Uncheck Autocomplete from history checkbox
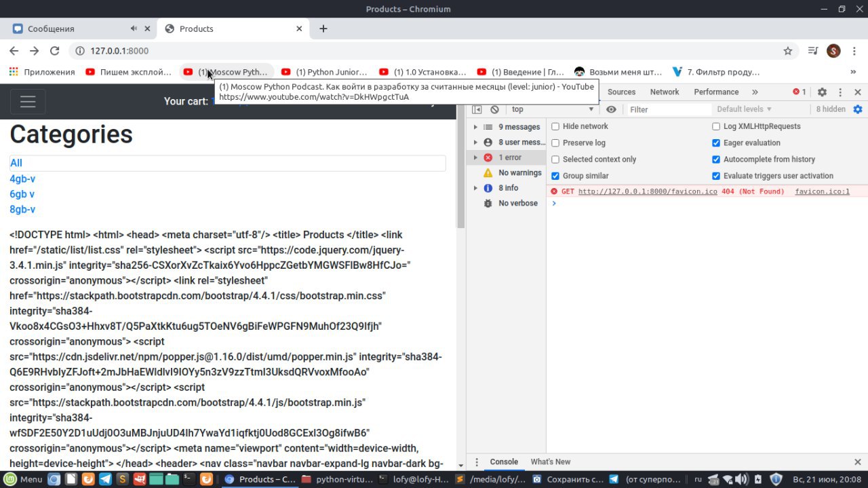This screenshot has width=868, height=488. click(x=716, y=159)
